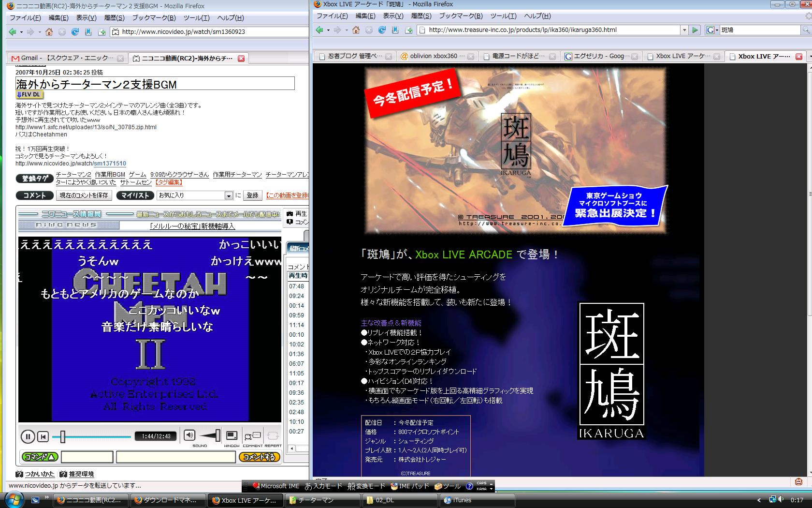The height and width of the screenshot is (508, 812).
Task: Open the URL history dropdown in Xbox LIVE window
Action: pos(684,30)
